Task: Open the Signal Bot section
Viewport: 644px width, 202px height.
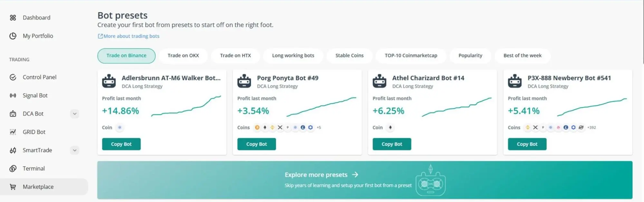Action: click(35, 95)
